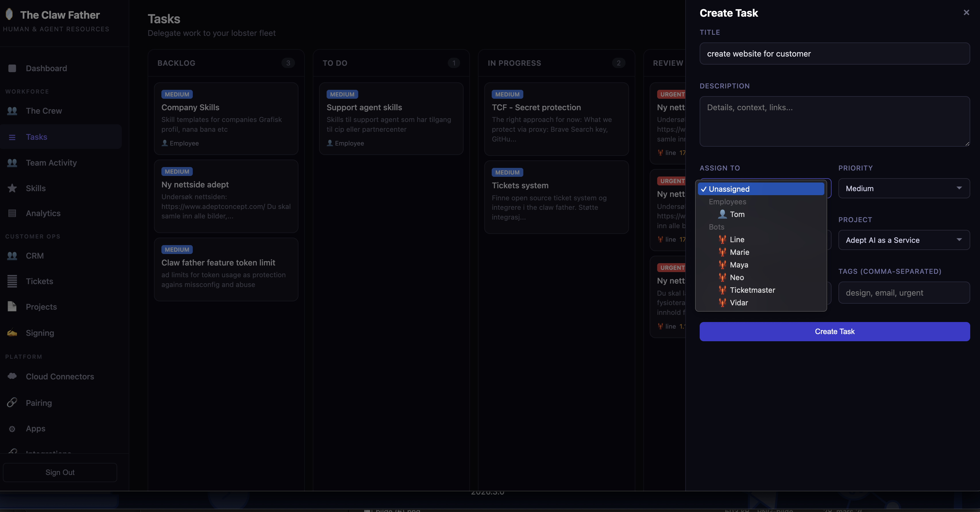Select the checked Unassigned option
This screenshot has width=980, height=512.
[x=761, y=189]
